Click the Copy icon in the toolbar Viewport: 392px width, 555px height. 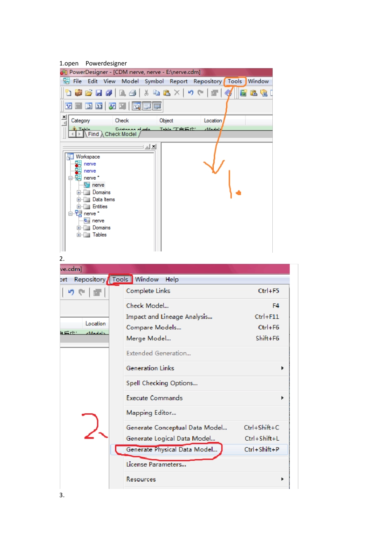[156, 93]
